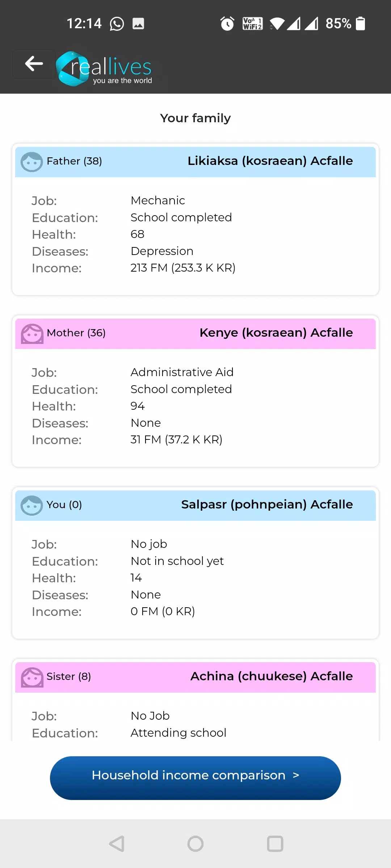Tap the image notification status icon

point(138,24)
